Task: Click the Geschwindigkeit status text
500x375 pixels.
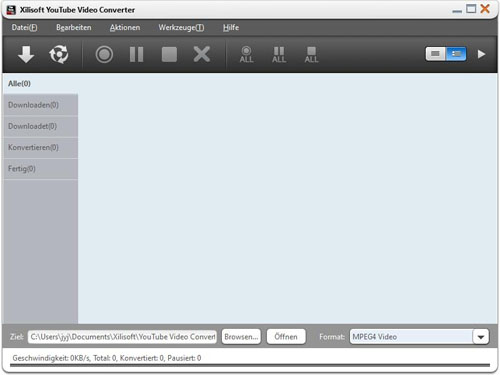Action: (x=107, y=358)
